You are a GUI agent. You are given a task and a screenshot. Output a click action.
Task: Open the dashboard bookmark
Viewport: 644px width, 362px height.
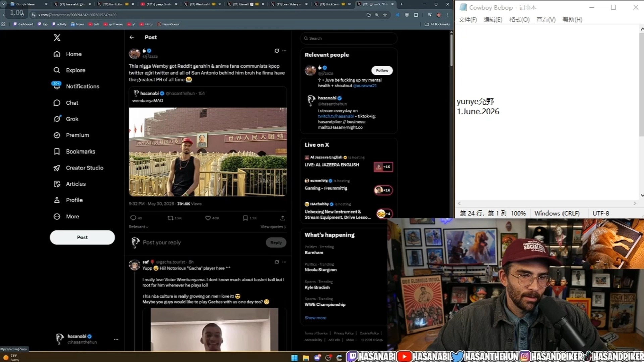[23, 24]
